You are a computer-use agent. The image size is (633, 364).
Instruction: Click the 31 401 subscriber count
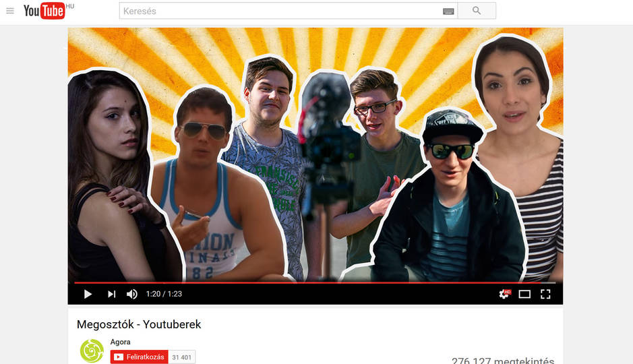click(182, 357)
